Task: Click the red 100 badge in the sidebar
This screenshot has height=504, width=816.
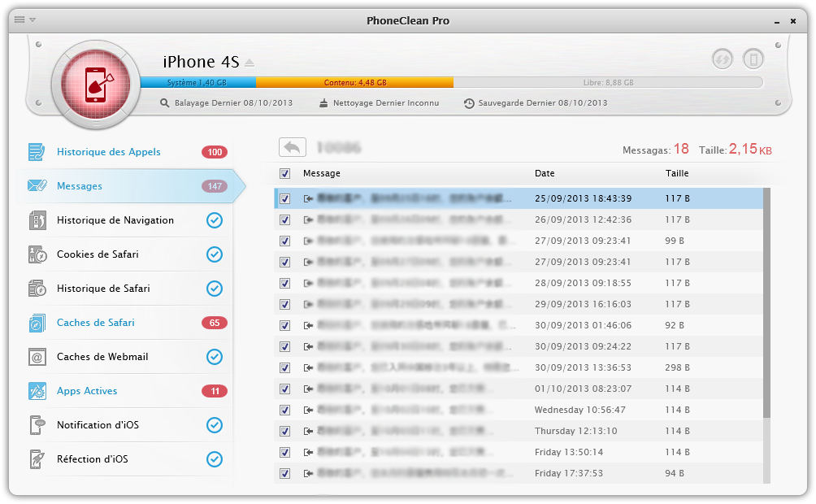Action: pyautogui.click(x=215, y=152)
